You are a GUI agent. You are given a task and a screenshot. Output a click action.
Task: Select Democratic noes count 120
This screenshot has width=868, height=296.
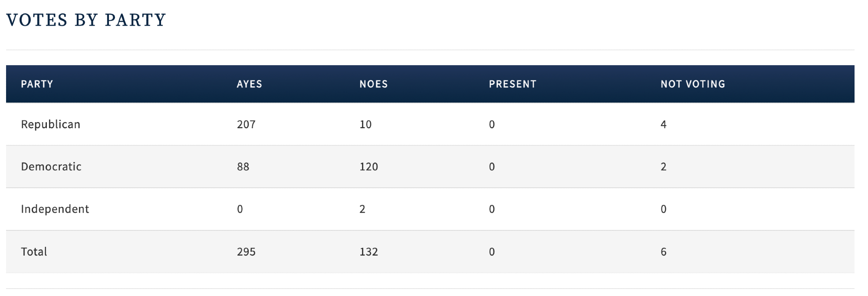pyautogui.click(x=368, y=166)
